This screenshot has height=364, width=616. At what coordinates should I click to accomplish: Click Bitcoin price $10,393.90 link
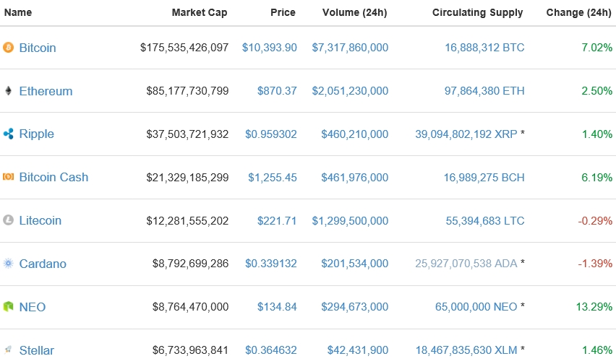(270, 48)
